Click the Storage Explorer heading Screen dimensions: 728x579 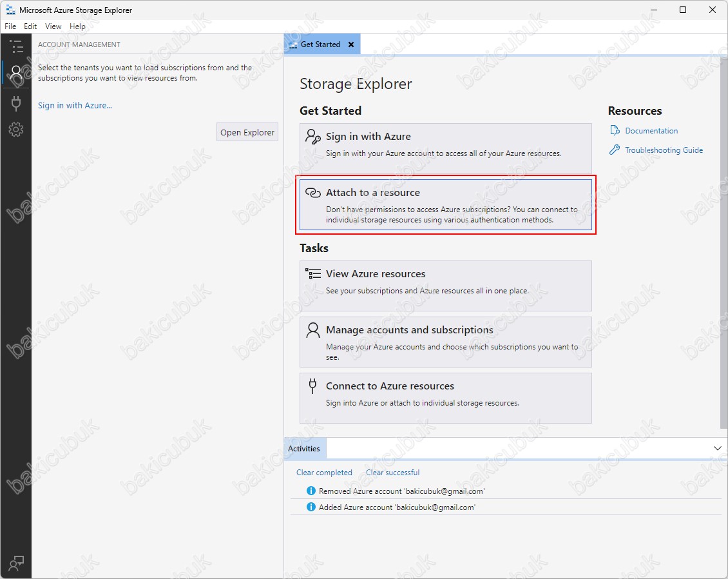(356, 84)
